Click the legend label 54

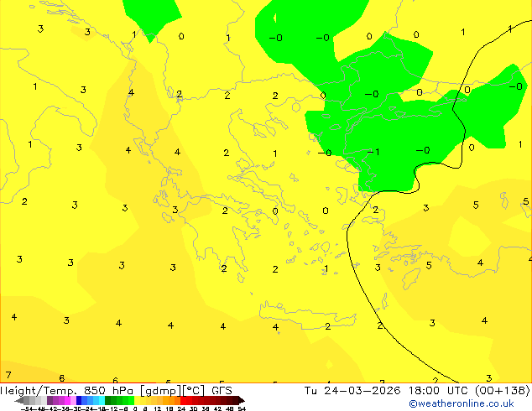[242, 408]
